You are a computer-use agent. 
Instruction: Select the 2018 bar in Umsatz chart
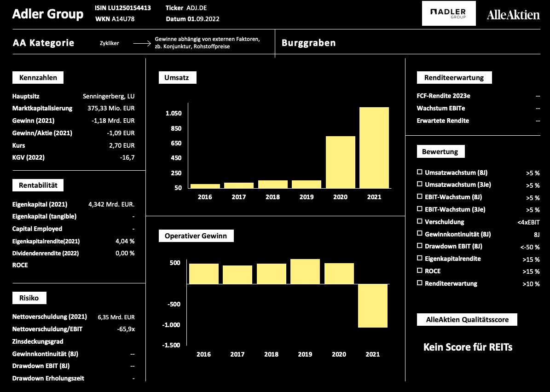click(272, 184)
